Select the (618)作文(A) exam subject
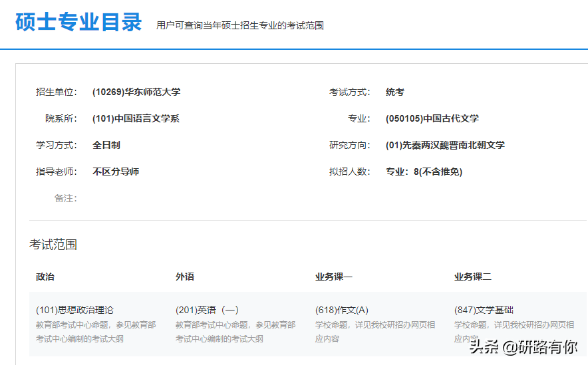Screen dimensions: 588x365 point(342,310)
